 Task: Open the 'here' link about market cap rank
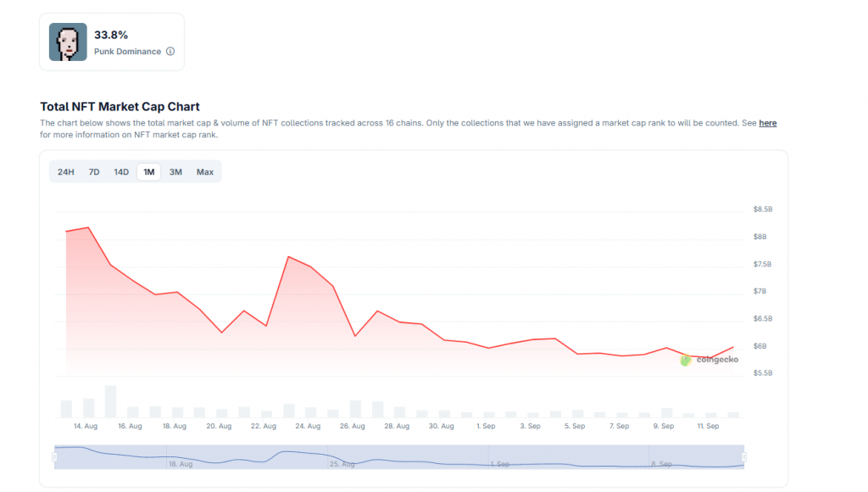[x=767, y=123]
